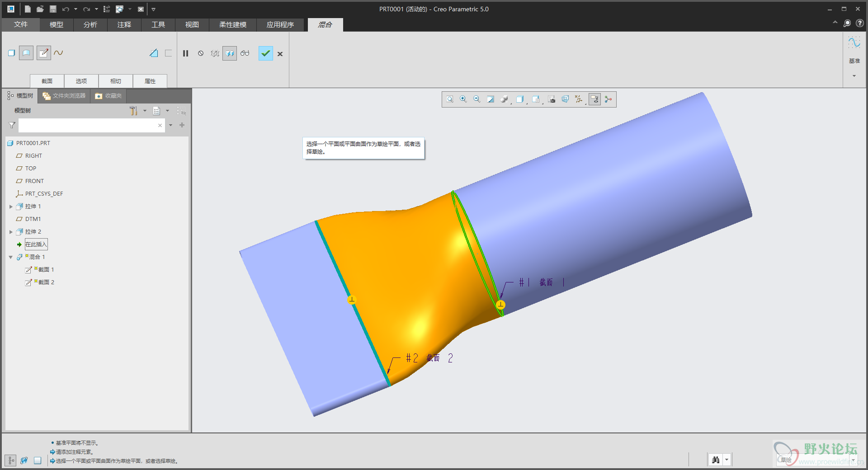
Task: Click the thin feature icon
Action: click(x=168, y=53)
